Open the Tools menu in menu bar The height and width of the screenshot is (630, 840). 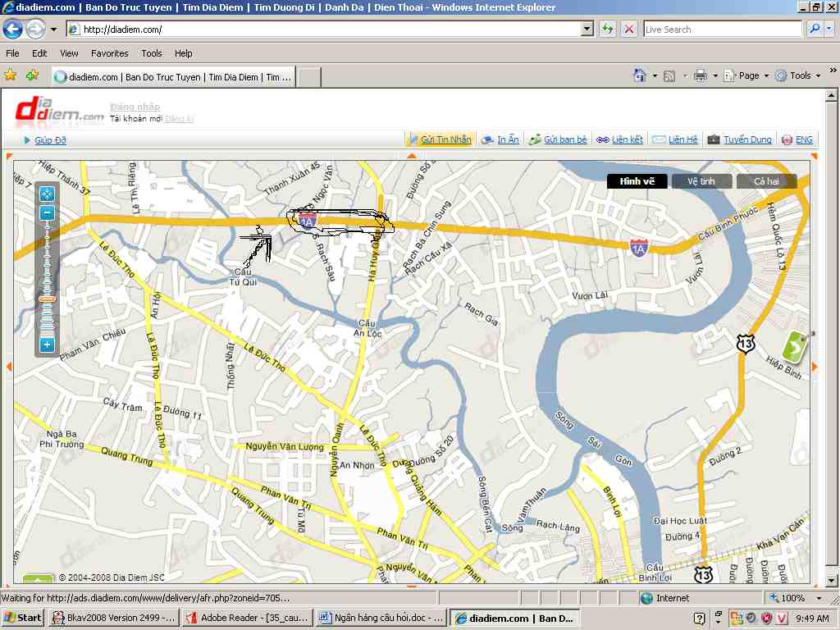coord(152,53)
